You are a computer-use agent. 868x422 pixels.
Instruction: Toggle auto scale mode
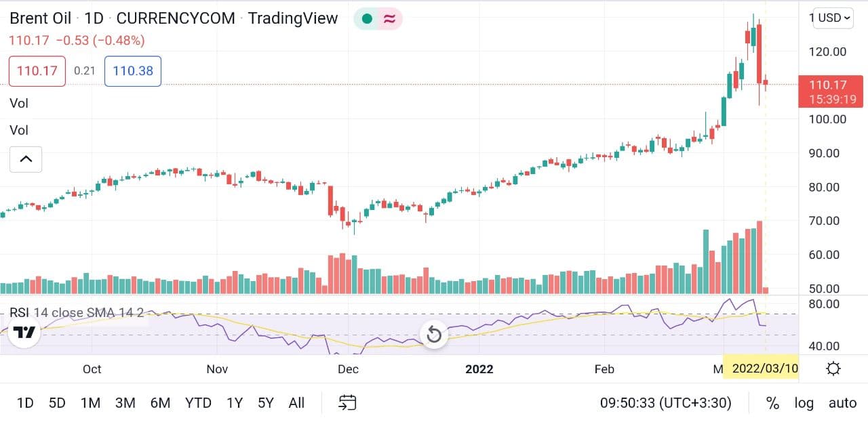click(843, 403)
